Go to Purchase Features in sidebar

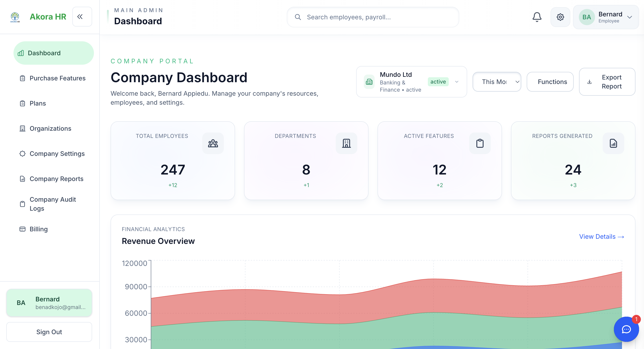[57, 78]
